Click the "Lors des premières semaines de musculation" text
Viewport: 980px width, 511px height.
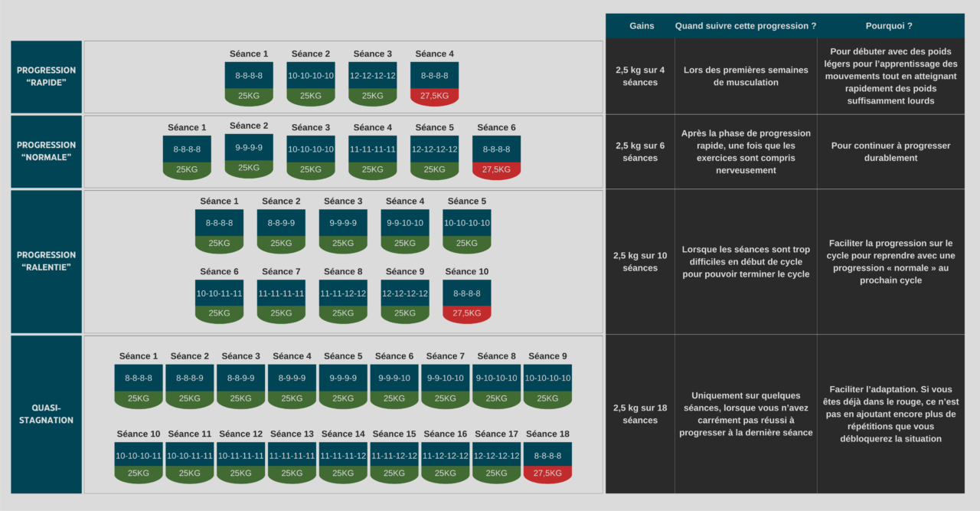point(745,77)
